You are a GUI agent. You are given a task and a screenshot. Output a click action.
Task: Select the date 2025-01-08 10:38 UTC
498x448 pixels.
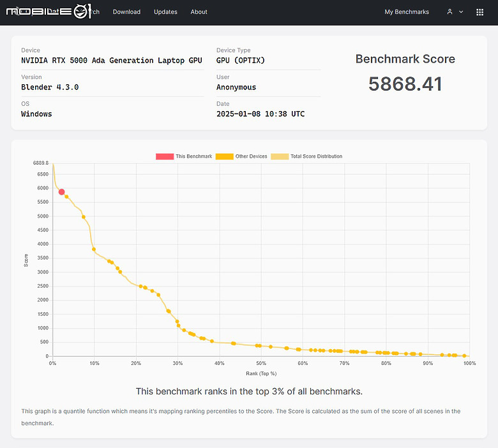tap(260, 114)
